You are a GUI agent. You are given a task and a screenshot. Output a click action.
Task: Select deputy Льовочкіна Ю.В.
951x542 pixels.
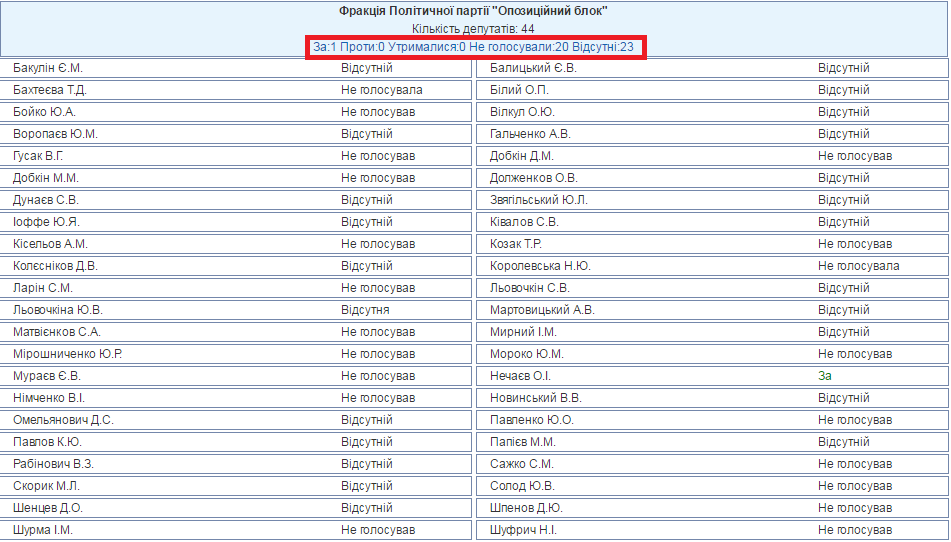pyautogui.click(x=58, y=310)
